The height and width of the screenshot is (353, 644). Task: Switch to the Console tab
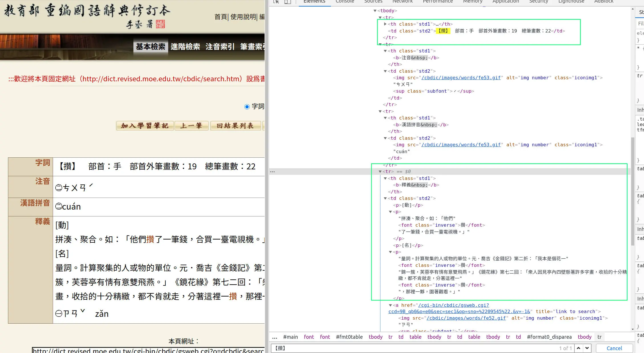click(345, 2)
